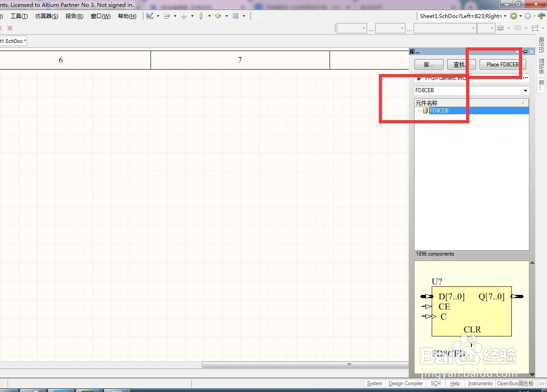The width and height of the screenshot is (547, 392).
Task: Click column 7 sheet border header
Action: 240,60
